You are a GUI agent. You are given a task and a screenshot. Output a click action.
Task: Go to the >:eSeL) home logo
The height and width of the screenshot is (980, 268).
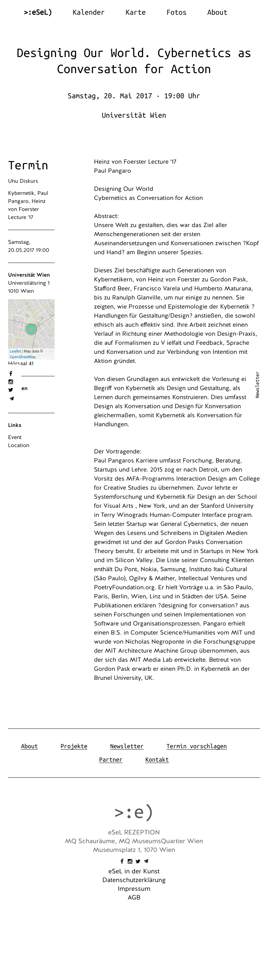click(38, 12)
